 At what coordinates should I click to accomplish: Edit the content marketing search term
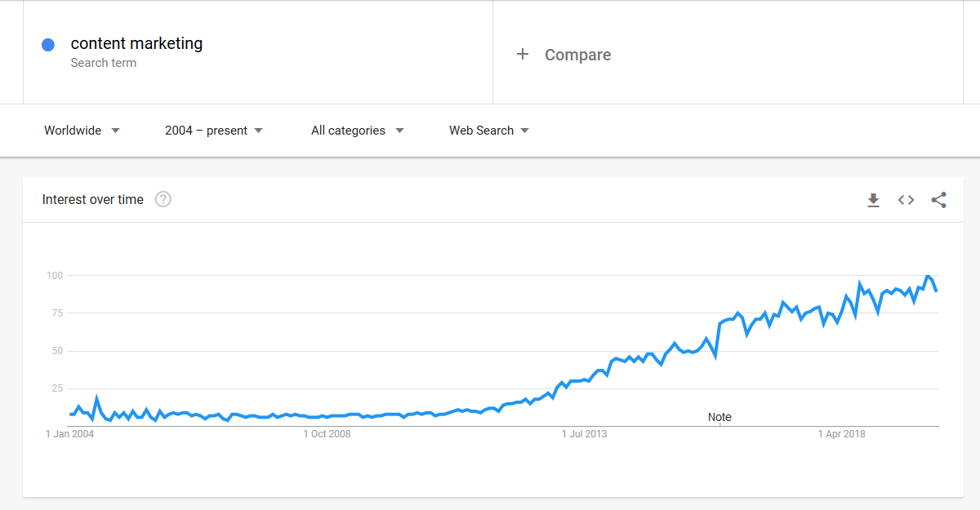[136, 44]
